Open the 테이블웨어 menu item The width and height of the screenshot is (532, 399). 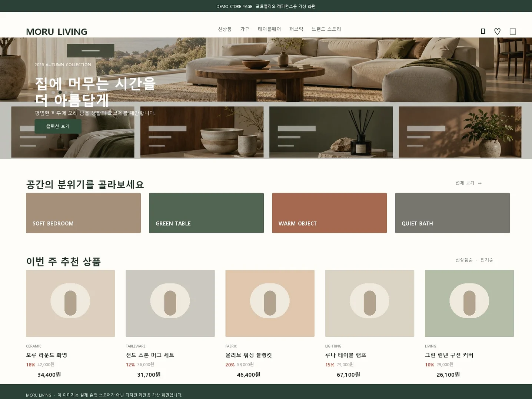[269, 29]
